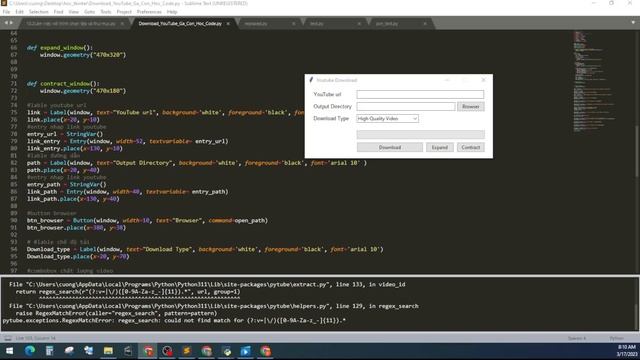Open the Download Type combo box
This screenshot has width=640, height=360.
click(387, 118)
